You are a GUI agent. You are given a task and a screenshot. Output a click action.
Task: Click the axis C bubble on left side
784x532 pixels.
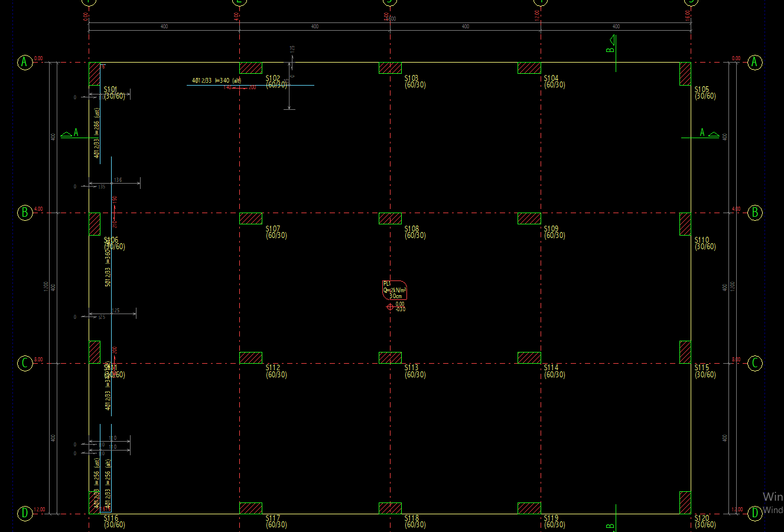pos(24,363)
